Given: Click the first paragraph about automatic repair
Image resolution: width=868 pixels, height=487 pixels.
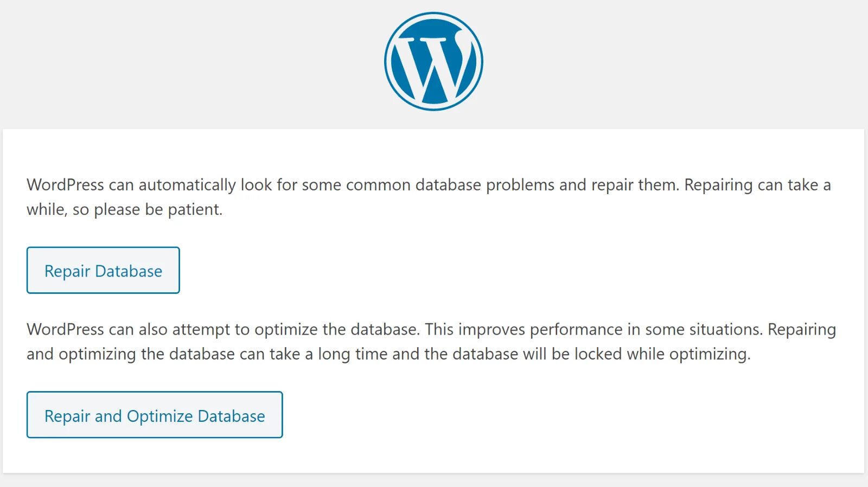Looking at the screenshot, I should click(429, 196).
